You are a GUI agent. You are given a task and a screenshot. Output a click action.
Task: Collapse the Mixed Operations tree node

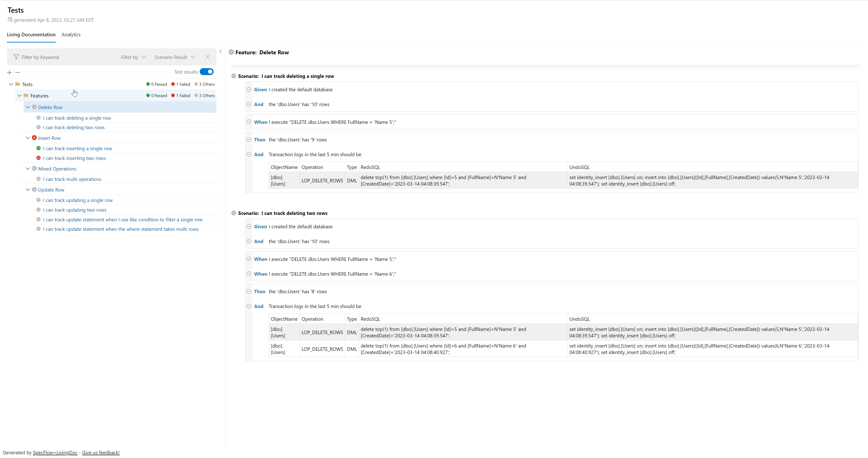tap(28, 169)
